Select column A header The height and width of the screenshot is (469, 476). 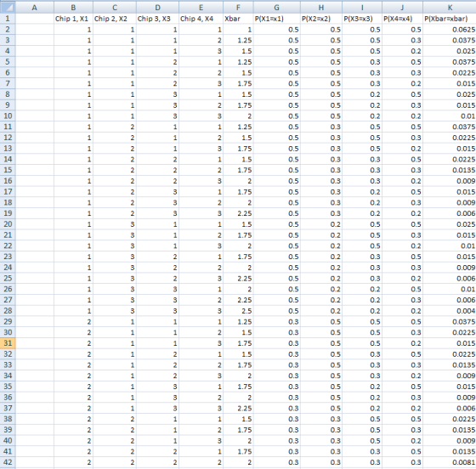pyautogui.click(x=35, y=8)
